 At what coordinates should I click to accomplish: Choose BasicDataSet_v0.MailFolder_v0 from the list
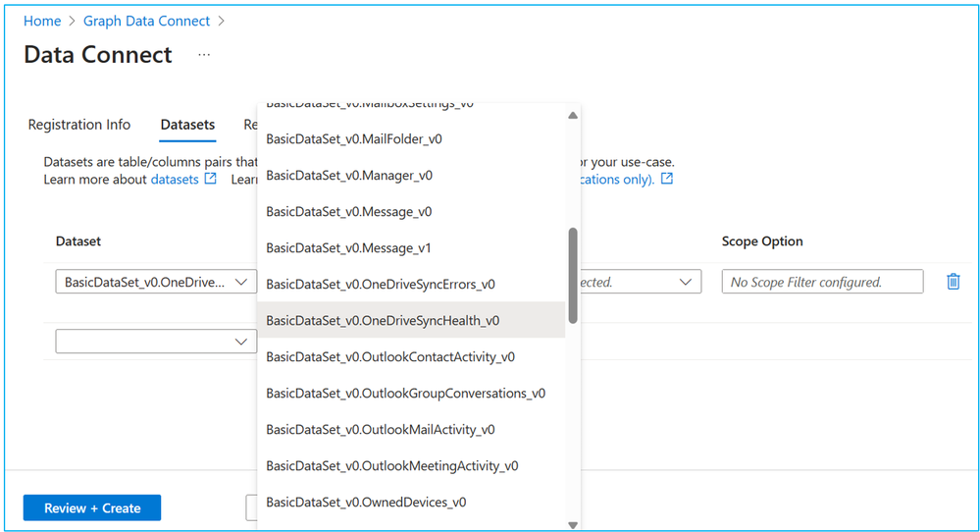coord(411,138)
